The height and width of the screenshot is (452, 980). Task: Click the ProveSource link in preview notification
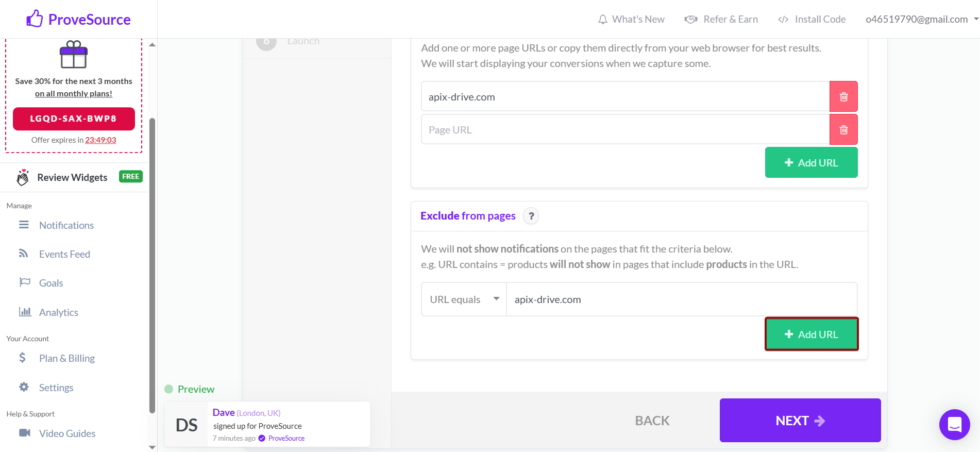[x=286, y=438]
